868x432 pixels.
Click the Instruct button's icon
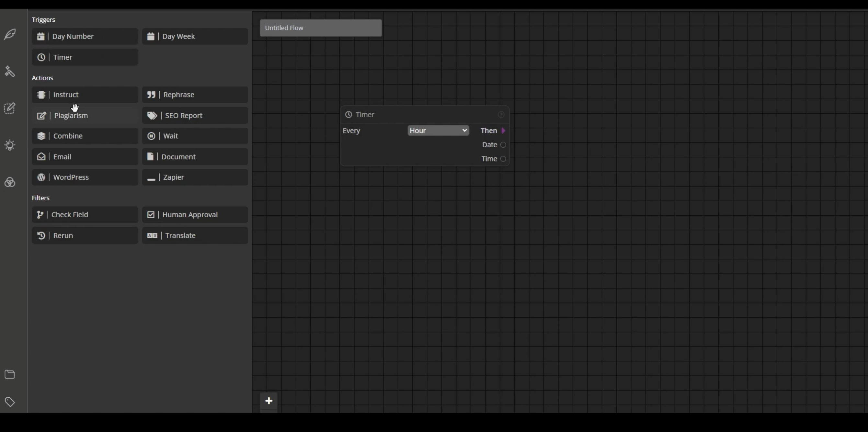(41, 95)
